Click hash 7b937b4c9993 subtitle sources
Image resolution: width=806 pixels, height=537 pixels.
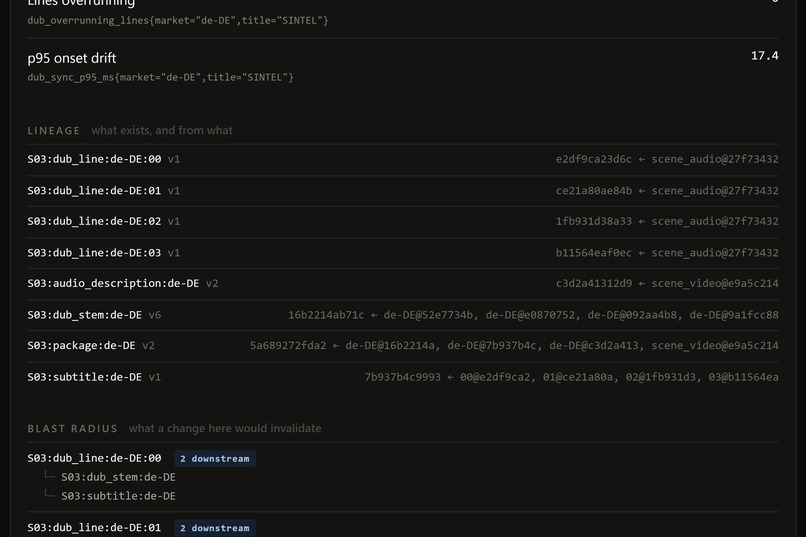(571, 377)
